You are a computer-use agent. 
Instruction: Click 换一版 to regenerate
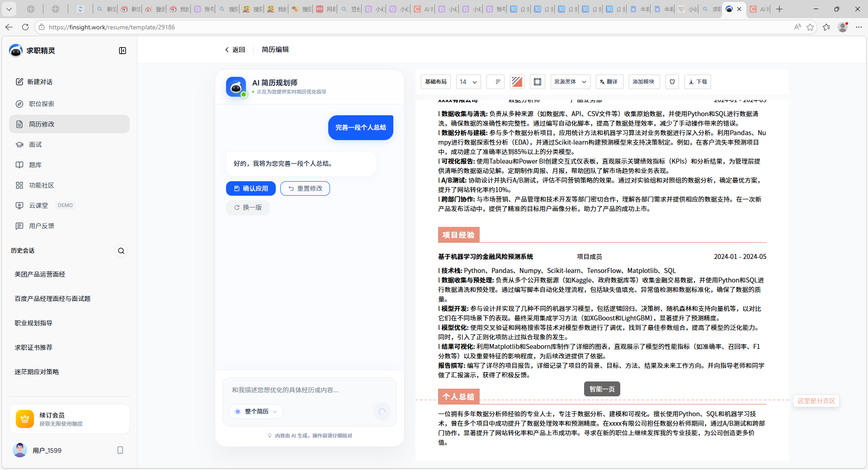pyautogui.click(x=248, y=207)
